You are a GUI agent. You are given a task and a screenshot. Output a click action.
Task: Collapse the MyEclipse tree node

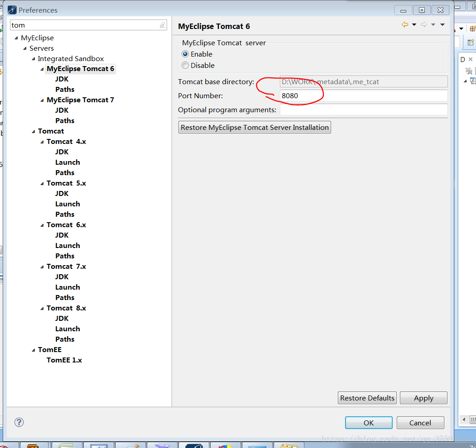[16, 38]
